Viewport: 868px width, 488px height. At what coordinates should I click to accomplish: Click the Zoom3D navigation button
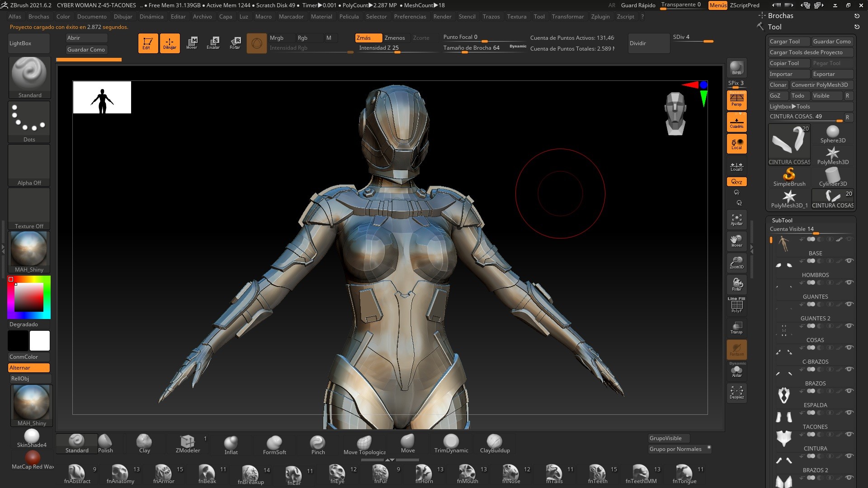(736, 263)
